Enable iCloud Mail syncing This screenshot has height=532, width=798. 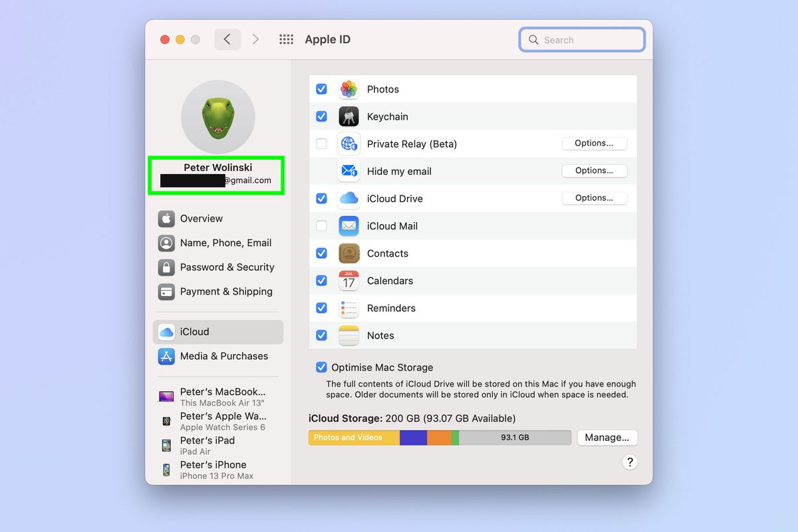pos(321,226)
